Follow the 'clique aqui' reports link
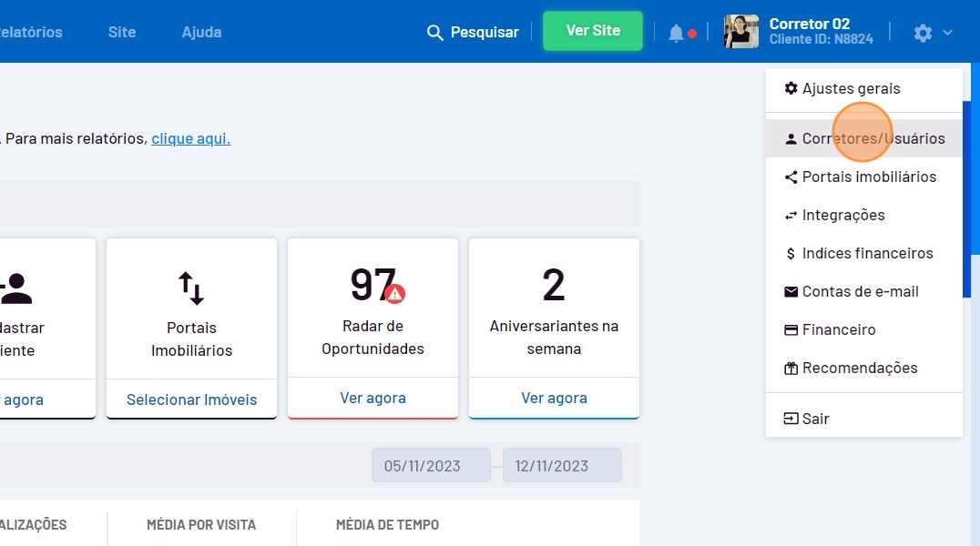The height and width of the screenshot is (546, 980). [190, 139]
